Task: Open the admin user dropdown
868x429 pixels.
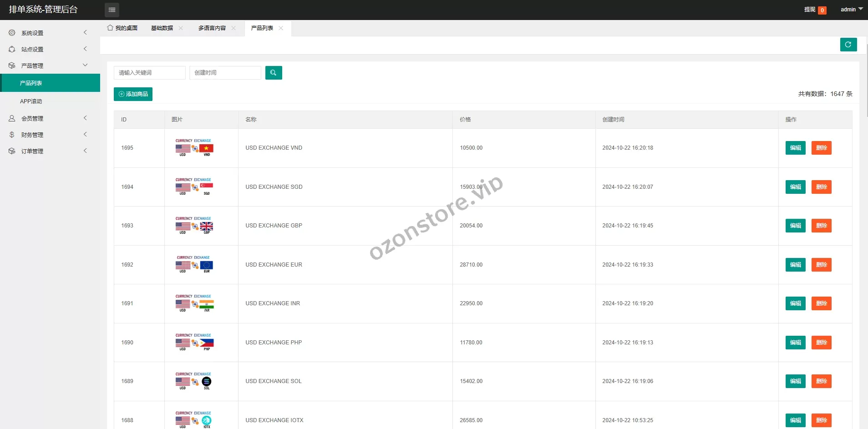Action: click(851, 10)
